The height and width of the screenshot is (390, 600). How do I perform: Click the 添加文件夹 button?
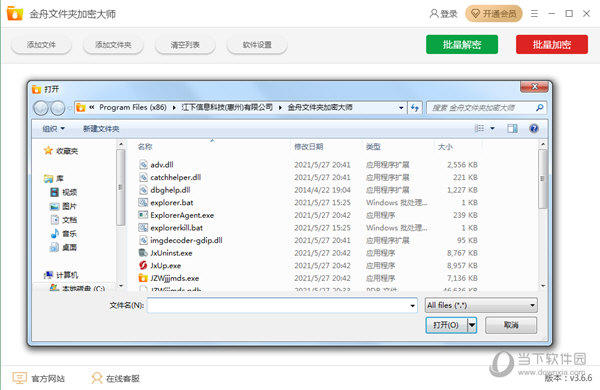113,45
